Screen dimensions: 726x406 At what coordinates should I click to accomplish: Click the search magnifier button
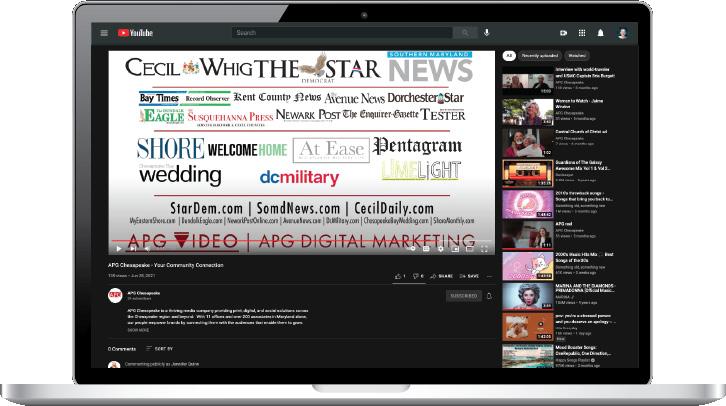(464, 33)
